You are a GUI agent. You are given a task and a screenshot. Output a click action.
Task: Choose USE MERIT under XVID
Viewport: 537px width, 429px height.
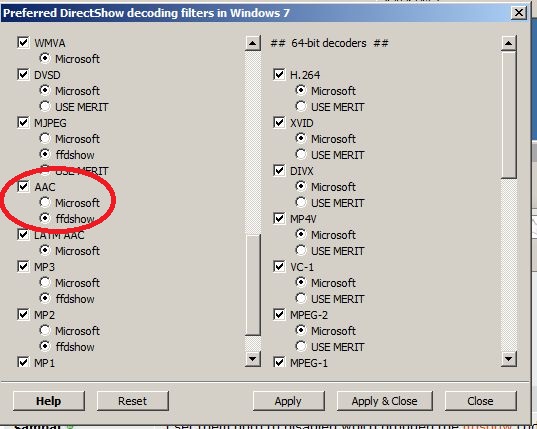(x=300, y=154)
